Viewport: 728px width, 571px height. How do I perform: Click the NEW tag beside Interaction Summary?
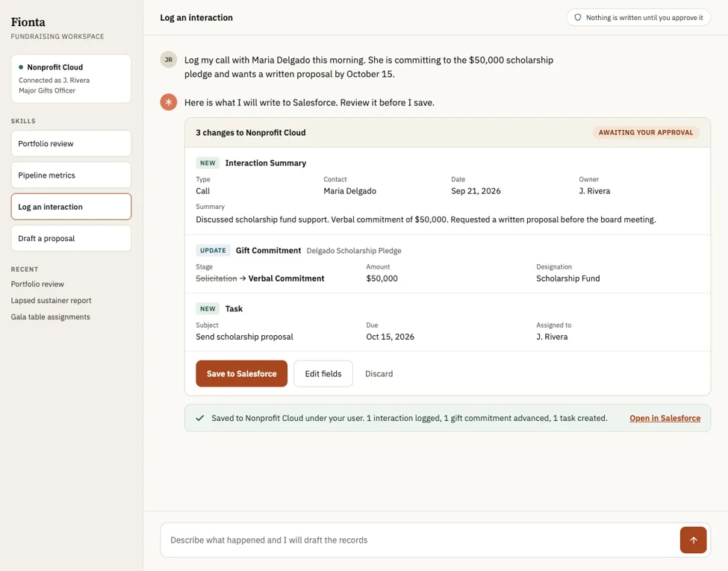(208, 163)
